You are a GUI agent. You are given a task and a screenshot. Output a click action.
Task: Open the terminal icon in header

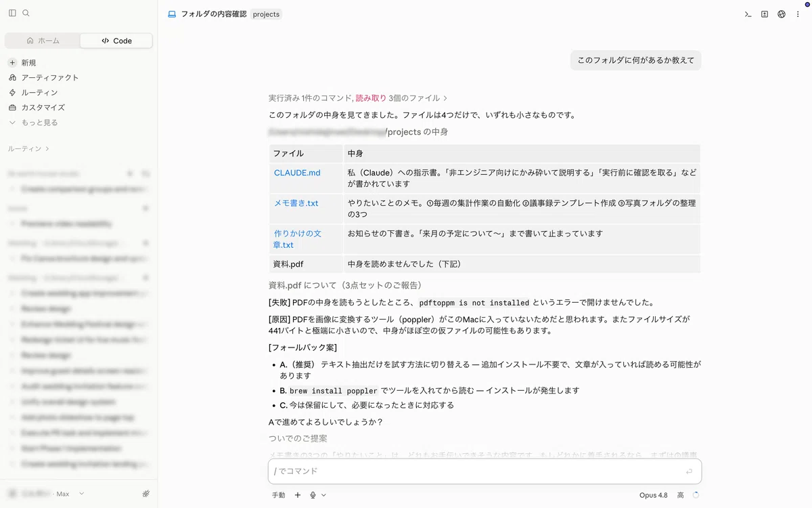coord(748,14)
